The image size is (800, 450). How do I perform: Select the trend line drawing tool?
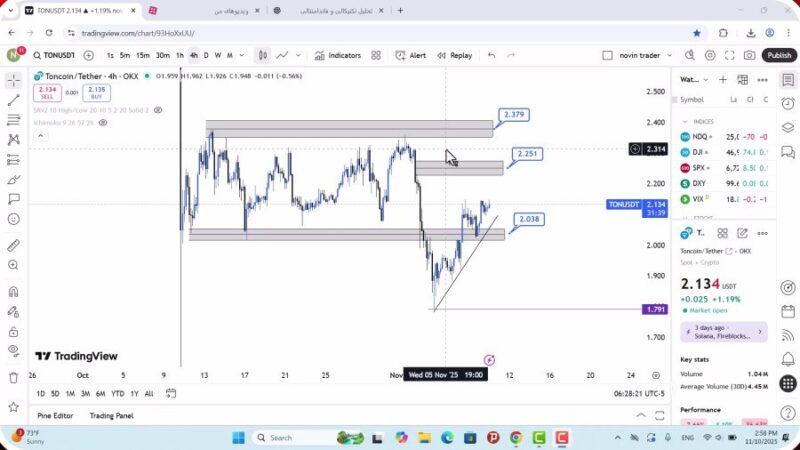pyautogui.click(x=13, y=100)
